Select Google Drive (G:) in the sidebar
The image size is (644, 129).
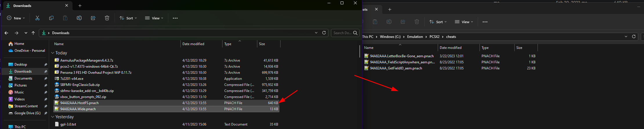[x=28, y=113]
